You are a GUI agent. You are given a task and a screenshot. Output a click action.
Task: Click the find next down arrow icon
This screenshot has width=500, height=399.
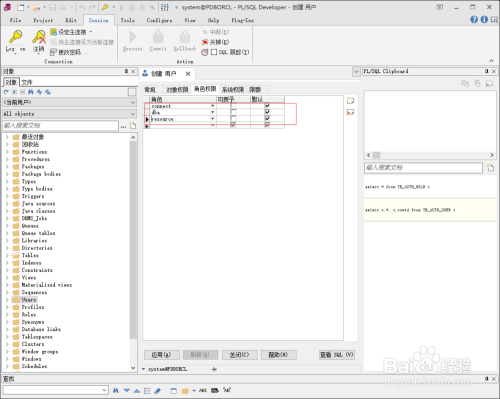[x=127, y=390]
